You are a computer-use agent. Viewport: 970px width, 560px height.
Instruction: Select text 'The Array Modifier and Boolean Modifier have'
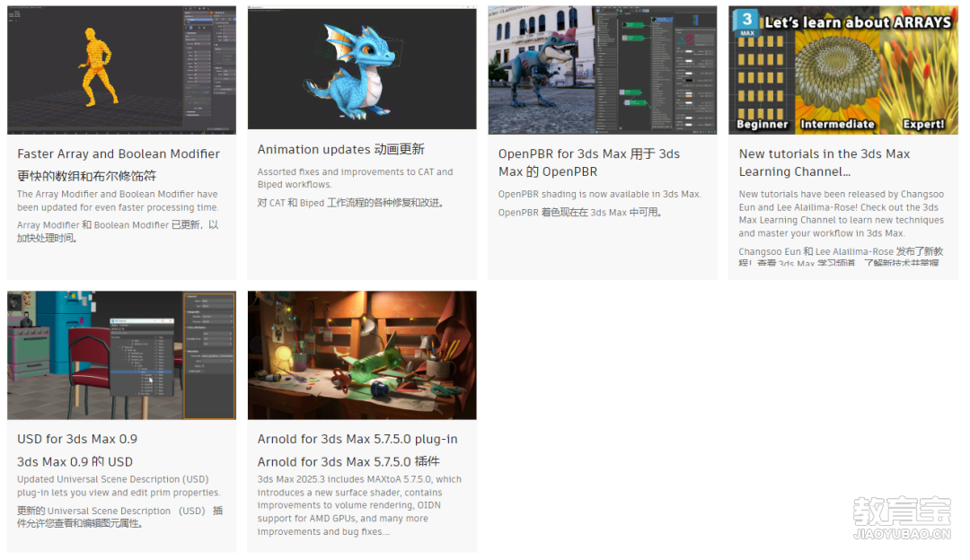118,194
